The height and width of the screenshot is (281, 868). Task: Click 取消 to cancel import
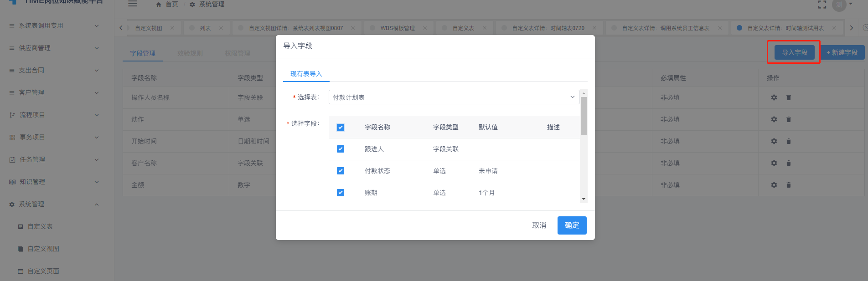coord(539,225)
